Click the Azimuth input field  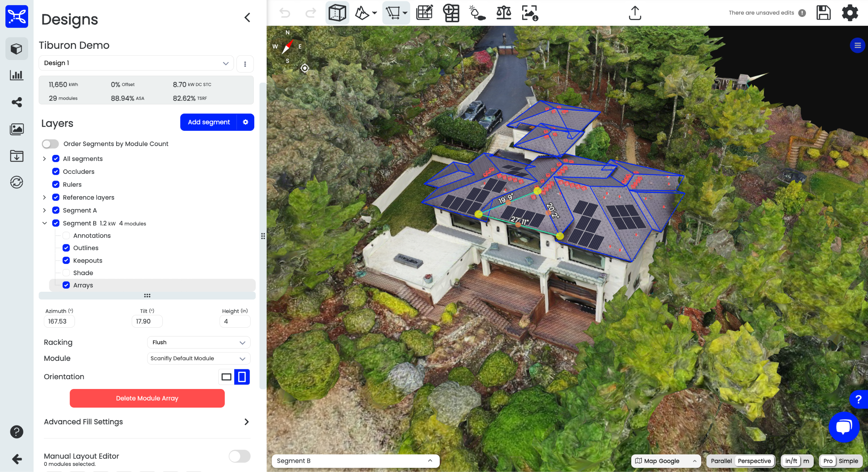pyautogui.click(x=59, y=321)
